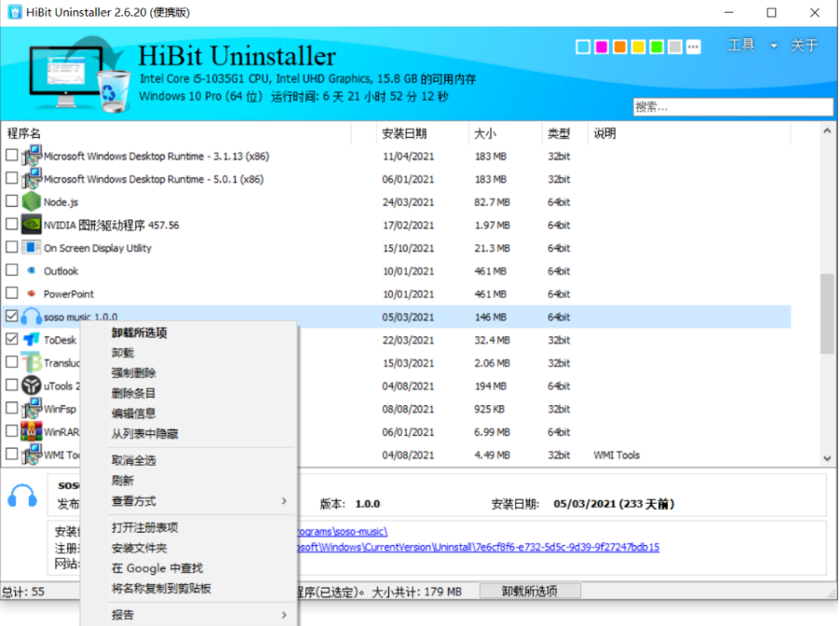Check the Desktop Runtime 5.0.1 checkbox
The height and width of the screenshot is (626, 840).
12,179
